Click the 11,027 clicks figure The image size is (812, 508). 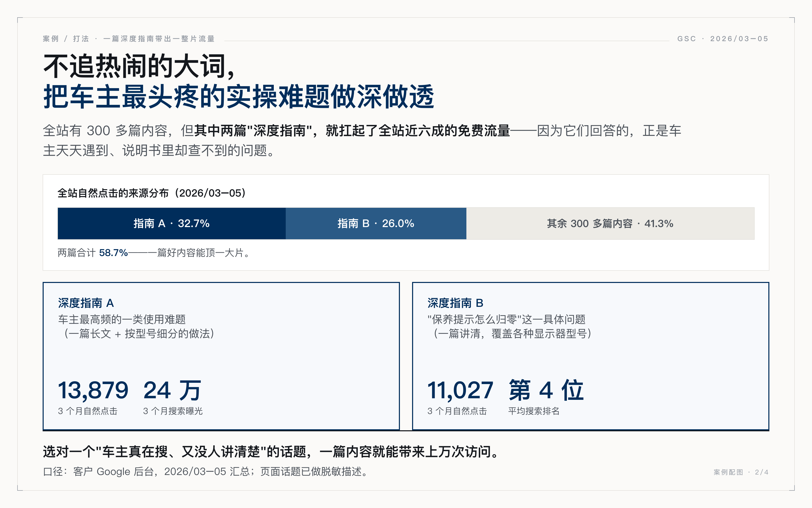(x=460, y=390)
